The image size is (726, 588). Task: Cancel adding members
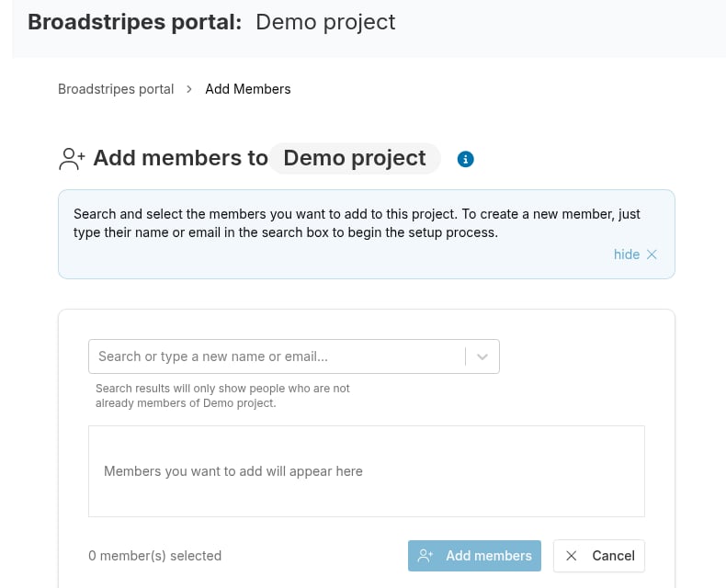click(x=598, y=556)
